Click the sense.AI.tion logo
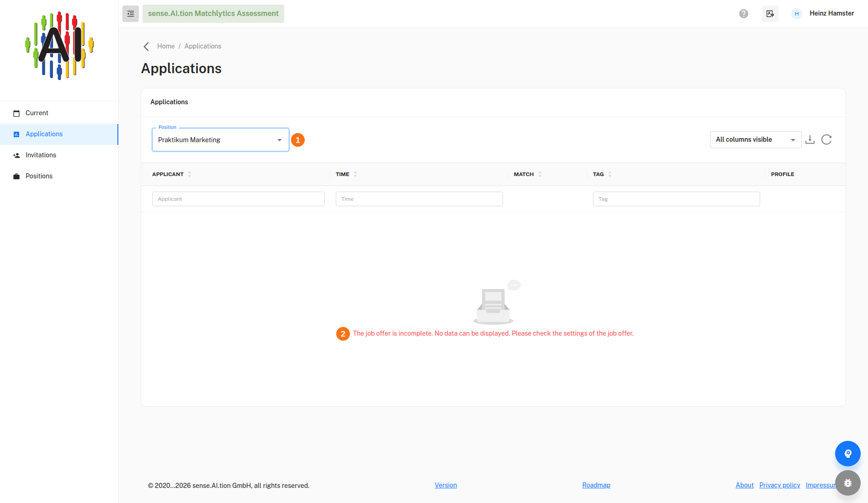868x503 pixels. [x=59, y=46]
